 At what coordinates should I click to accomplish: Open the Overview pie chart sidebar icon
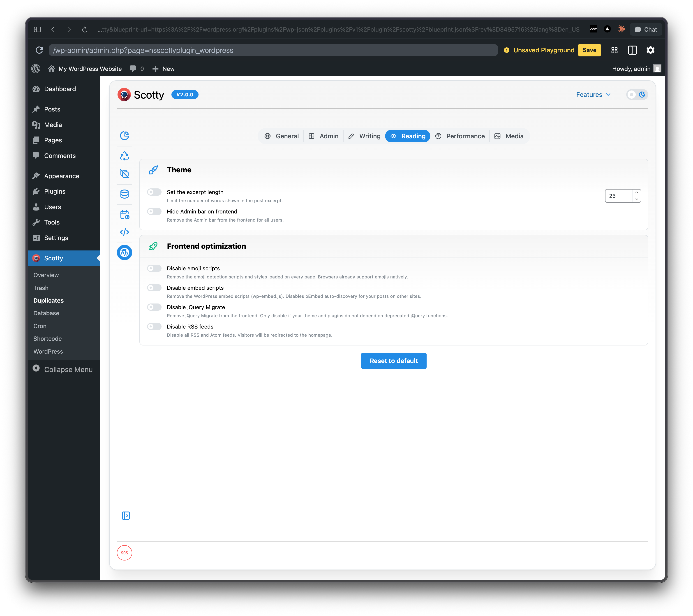125,136
